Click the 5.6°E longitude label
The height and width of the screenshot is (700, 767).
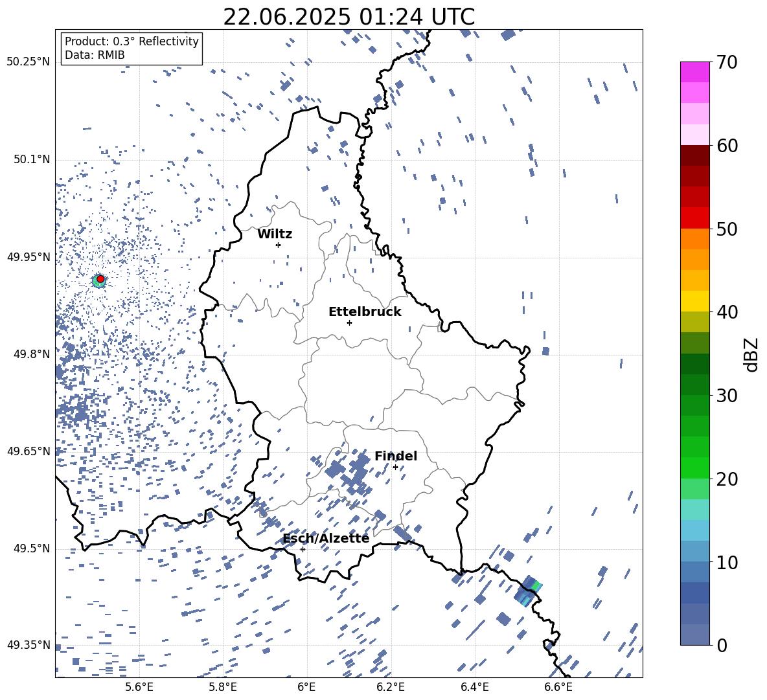coord(139,687)
